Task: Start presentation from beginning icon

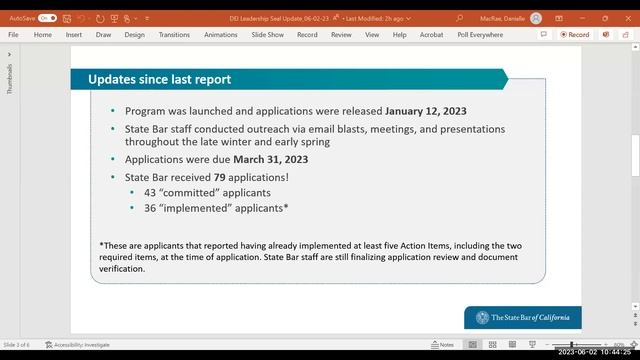Action: 114,19
